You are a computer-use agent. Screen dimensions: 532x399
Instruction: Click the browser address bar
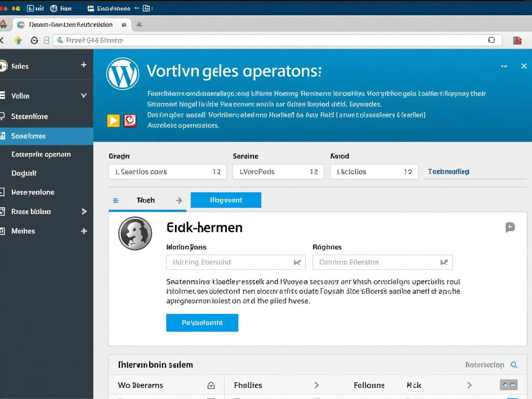pos(277,40)
